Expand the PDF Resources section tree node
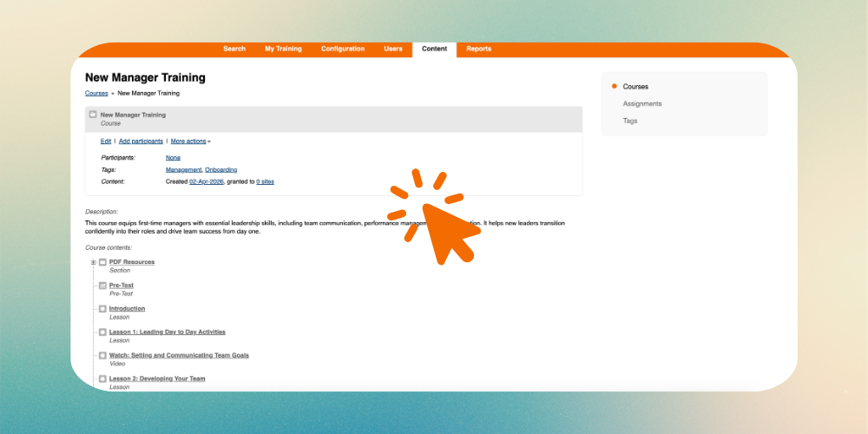The image size is (868, 434). [93, 262]
